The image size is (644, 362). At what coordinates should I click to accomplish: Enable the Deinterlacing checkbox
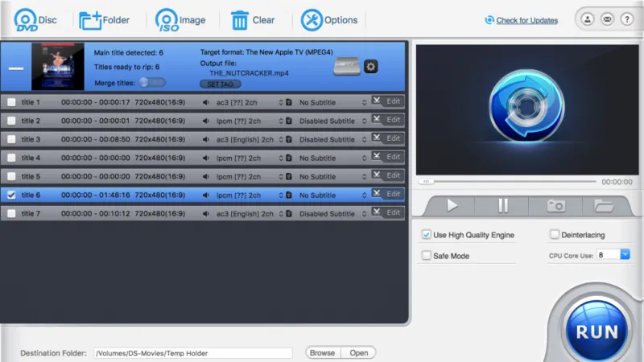click(x=555, y=234)
